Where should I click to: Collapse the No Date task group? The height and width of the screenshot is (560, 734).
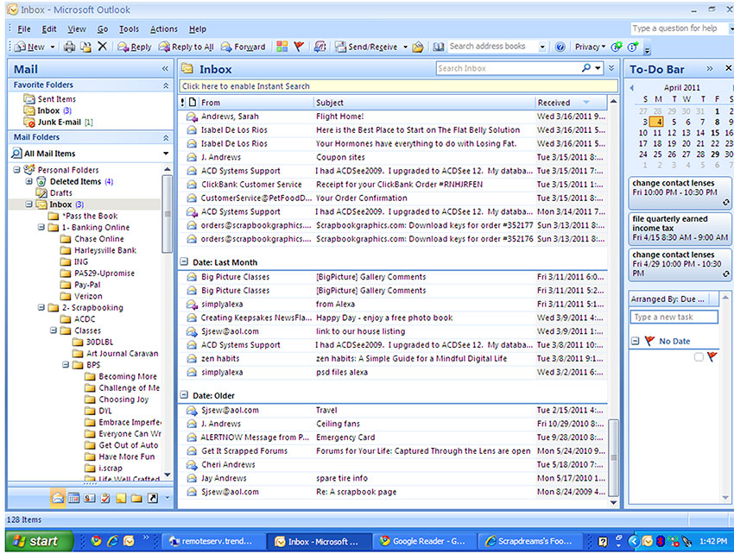click(635, 341)
